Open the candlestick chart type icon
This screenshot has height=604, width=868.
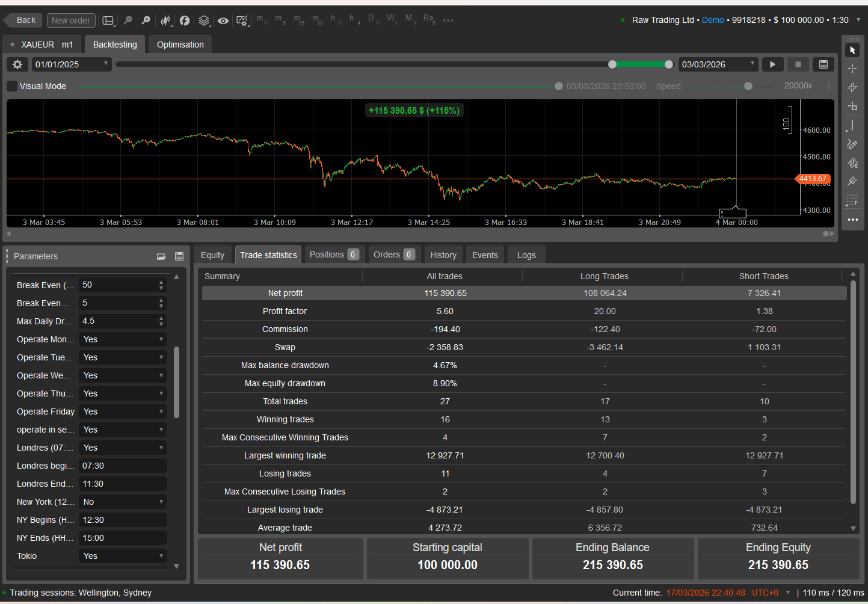click(x=165, y=20)
